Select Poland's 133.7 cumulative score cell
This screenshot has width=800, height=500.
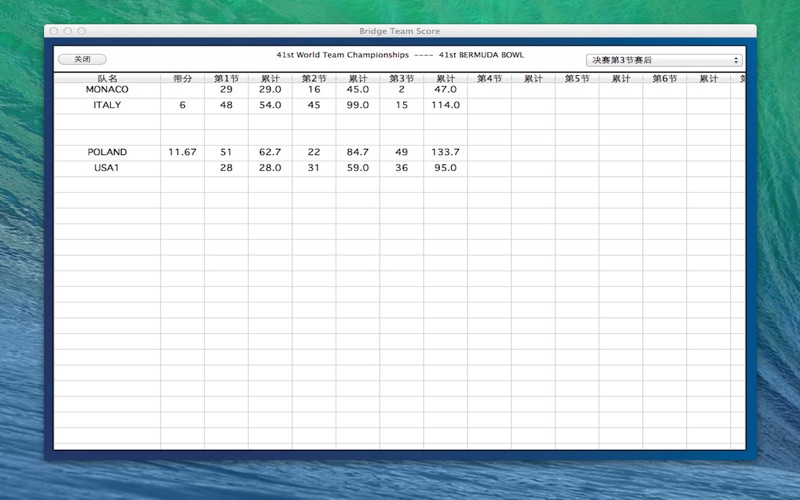click(x=445, y=152)
